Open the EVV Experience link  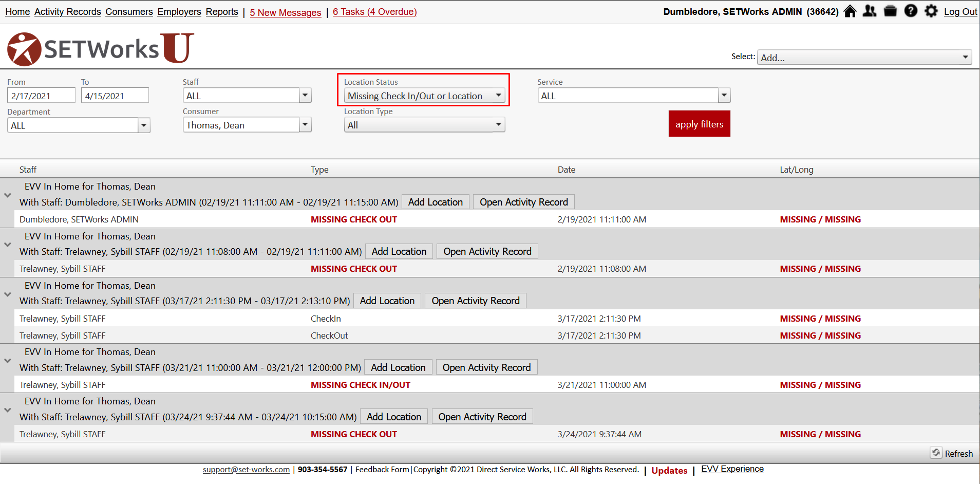[x=732, y=469]
